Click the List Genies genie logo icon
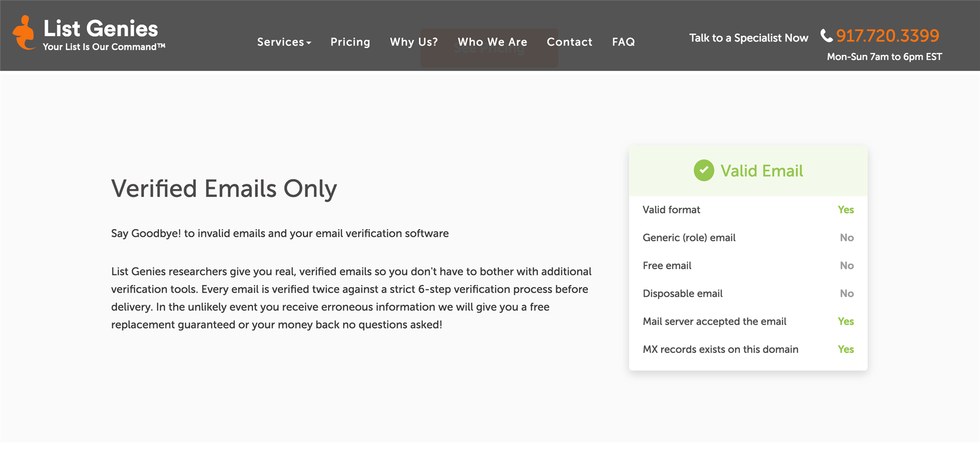This screenshot has height=474, width=980. 24,33
